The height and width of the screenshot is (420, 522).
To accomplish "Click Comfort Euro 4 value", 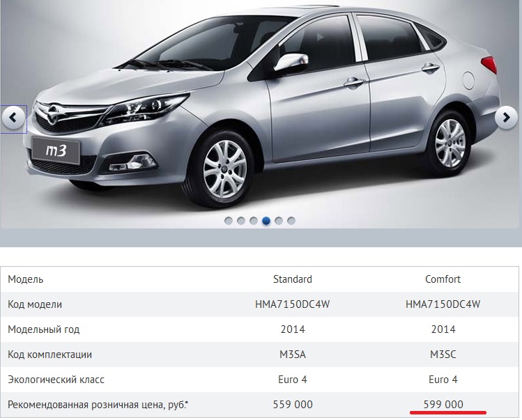I will [443, 380].
